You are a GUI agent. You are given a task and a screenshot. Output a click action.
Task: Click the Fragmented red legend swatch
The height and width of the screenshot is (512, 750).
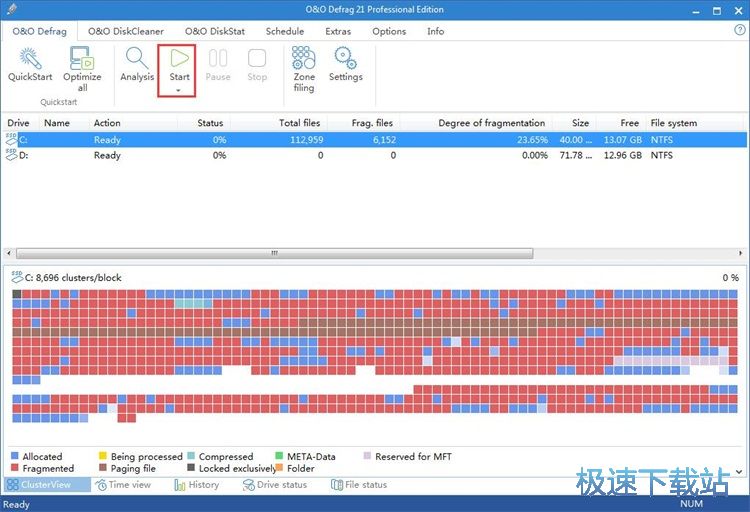pos(15,467)
